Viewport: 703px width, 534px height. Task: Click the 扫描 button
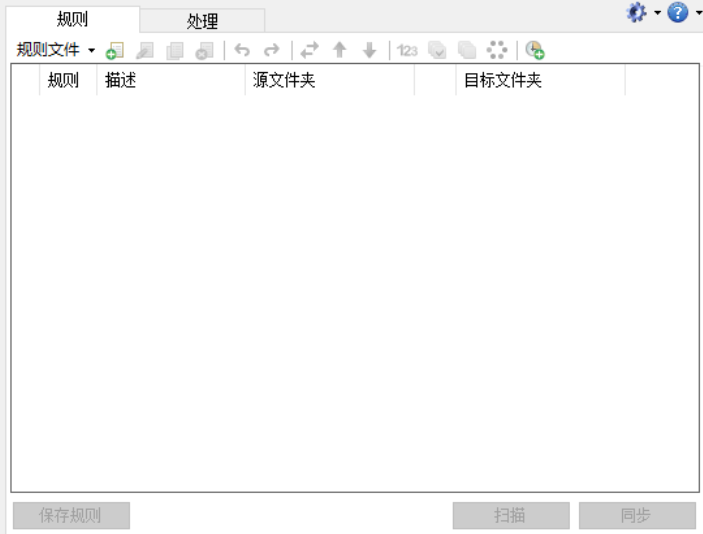click(x=511, y=516)
